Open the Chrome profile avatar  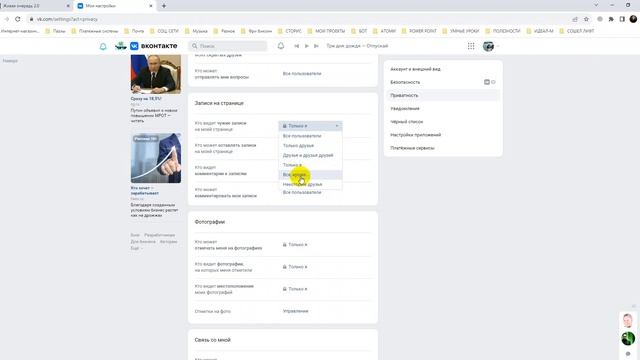pos(633,19)
